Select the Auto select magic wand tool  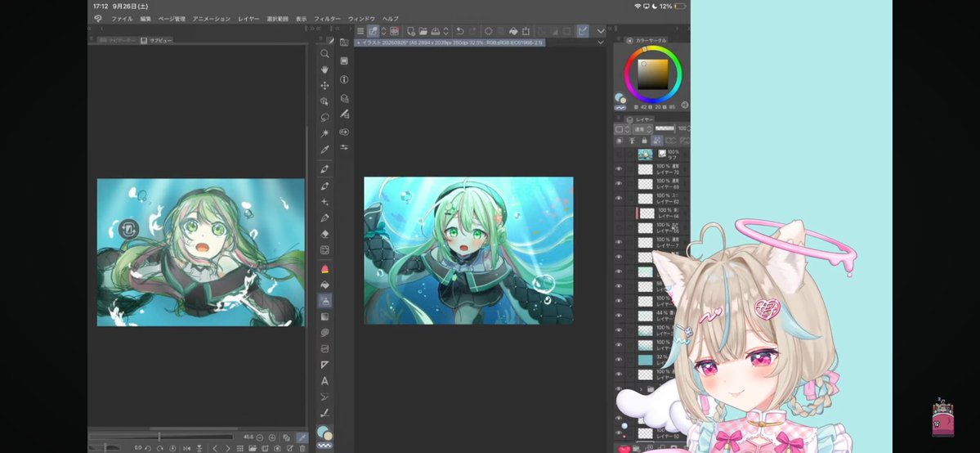click(325, 133)
